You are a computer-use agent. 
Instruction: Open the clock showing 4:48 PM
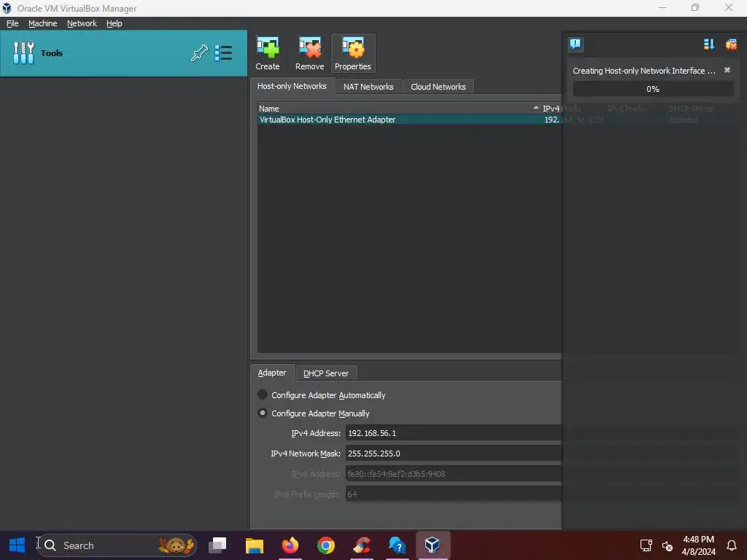698,545
